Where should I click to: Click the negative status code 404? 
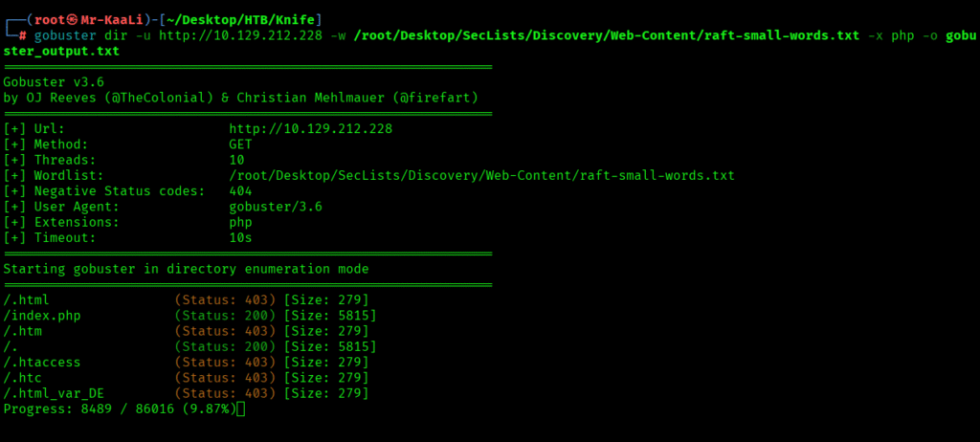coord(240,190)
